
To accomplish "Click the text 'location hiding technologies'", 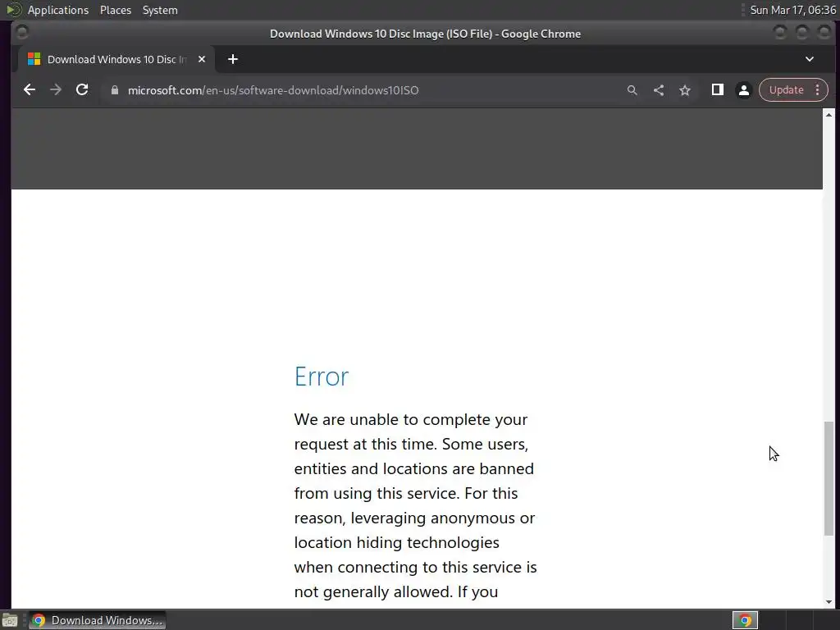I will pyautogui.click(x=396, y=543).
